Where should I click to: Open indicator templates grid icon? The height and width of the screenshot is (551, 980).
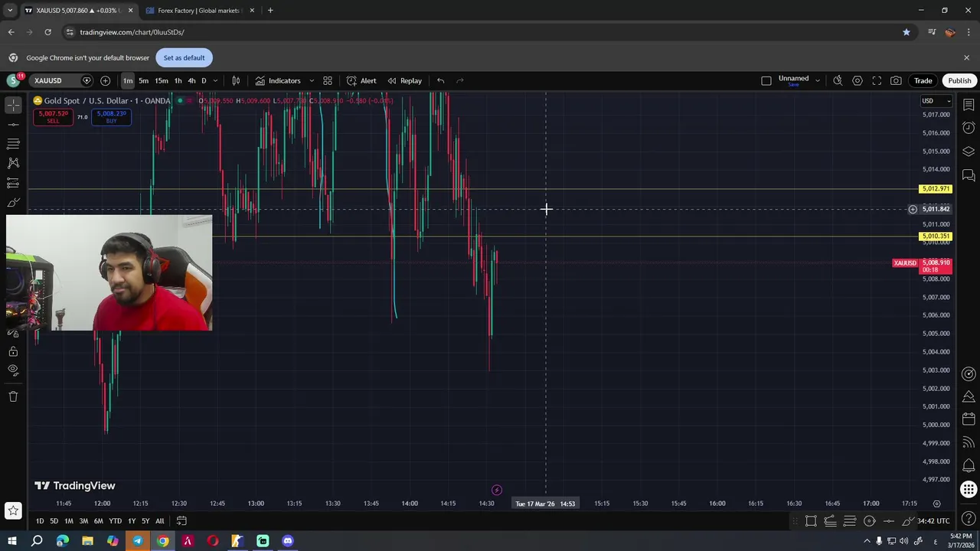coord(328,80)
